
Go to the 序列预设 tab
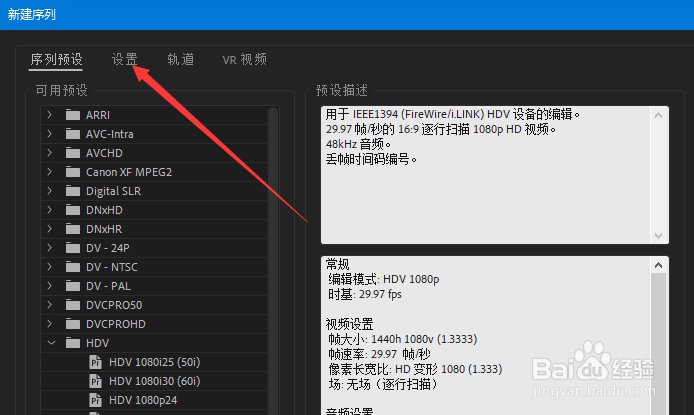click(56, 59)
